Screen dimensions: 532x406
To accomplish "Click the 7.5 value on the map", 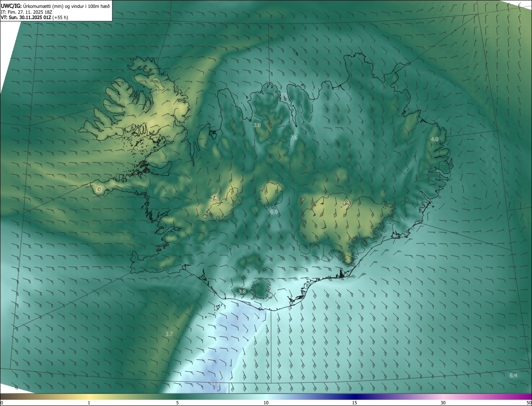I will coord(283,96).
